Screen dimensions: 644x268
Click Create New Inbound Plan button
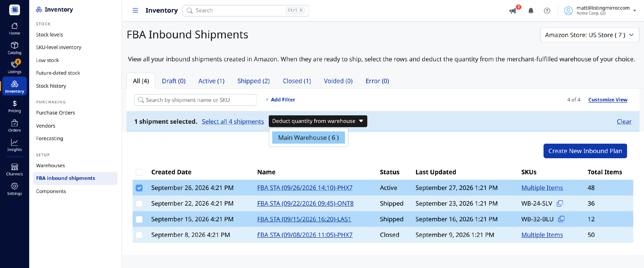pos(585,151)
